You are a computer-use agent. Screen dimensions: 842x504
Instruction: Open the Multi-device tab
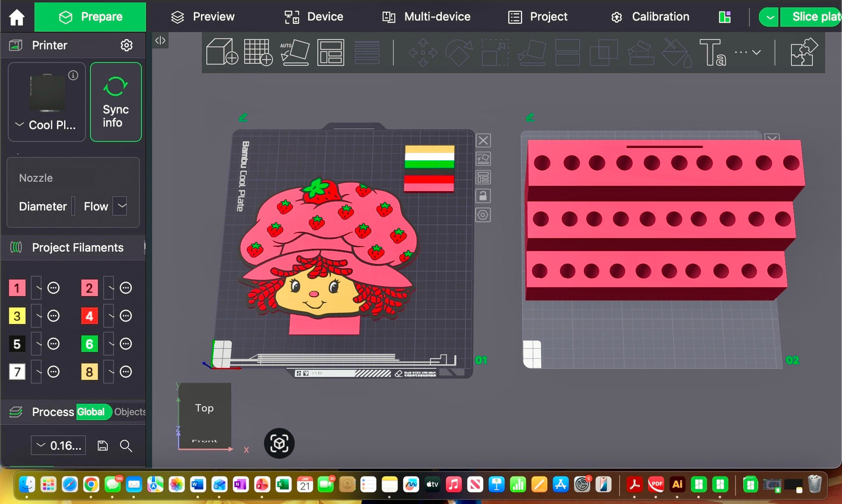click(x=426, y=17)
